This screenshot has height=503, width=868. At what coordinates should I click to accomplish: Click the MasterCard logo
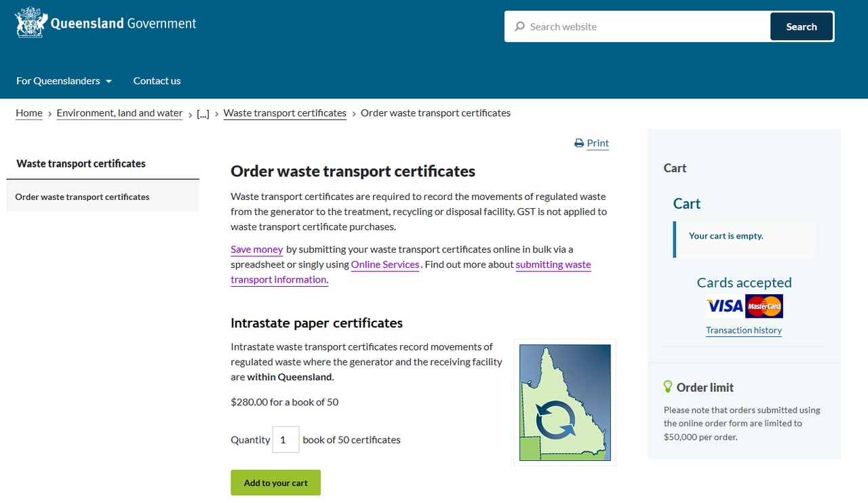[764, 306]
